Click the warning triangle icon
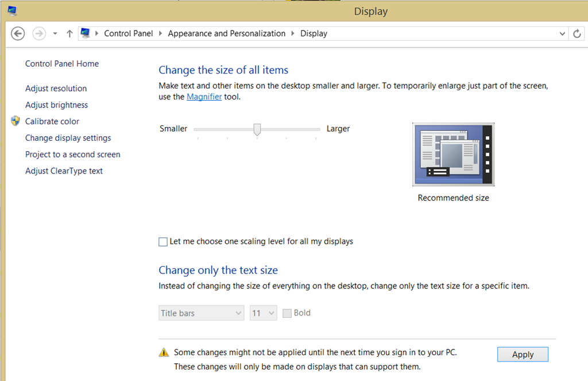The image size is (588, 381). (164, 352)
